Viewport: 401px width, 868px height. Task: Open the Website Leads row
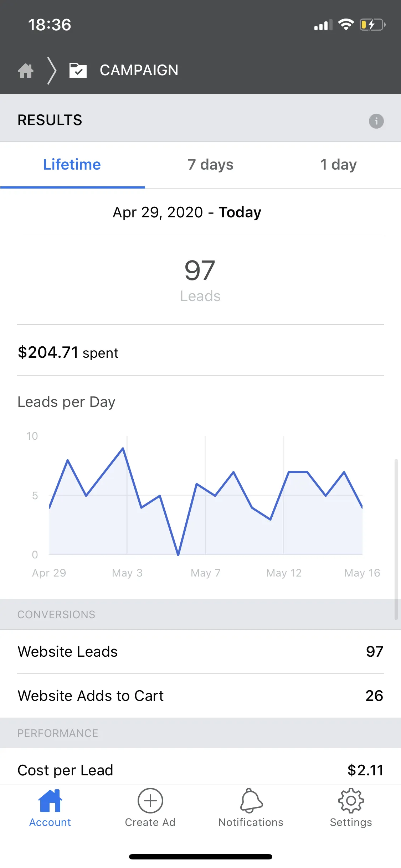[200, 652]
